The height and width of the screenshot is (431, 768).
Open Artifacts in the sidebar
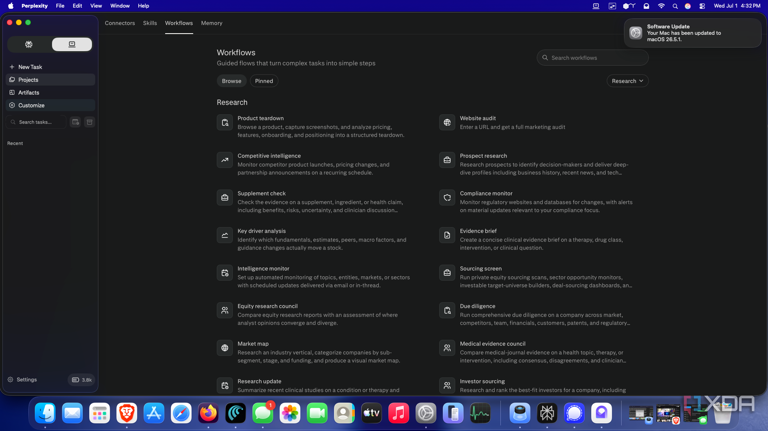pos(50,93)
